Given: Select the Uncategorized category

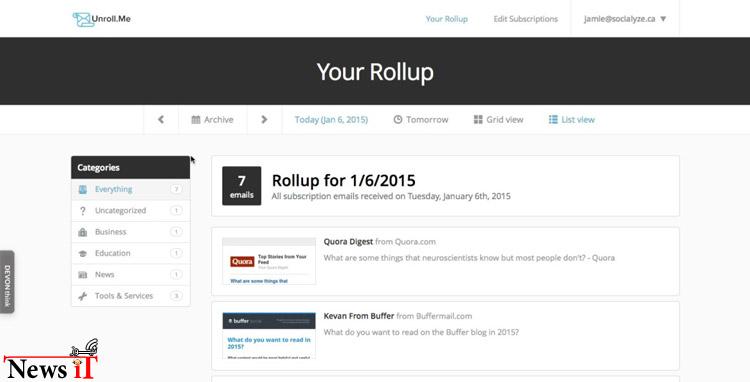Looking at the screenshot, I should [131, 211].
